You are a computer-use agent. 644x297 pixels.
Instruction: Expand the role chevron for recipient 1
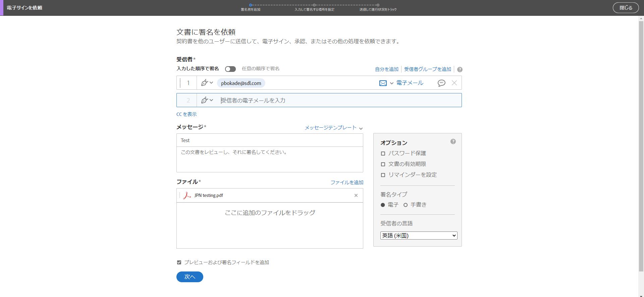[211, 83]
